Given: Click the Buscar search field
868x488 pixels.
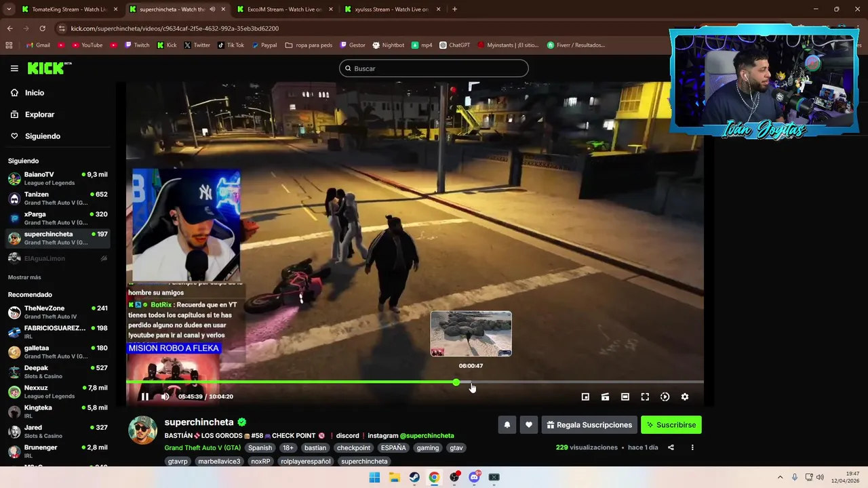Looking at the screenshot, I should 434,68.
